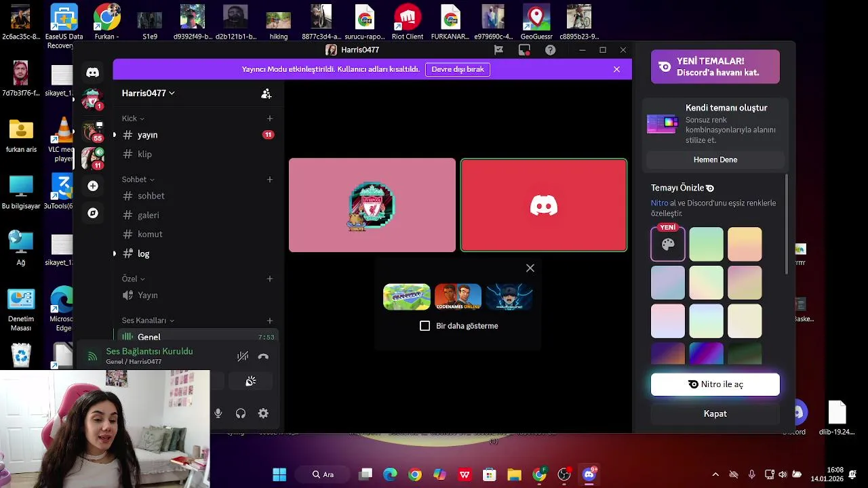Select the custom palette theme swatch

668,245
